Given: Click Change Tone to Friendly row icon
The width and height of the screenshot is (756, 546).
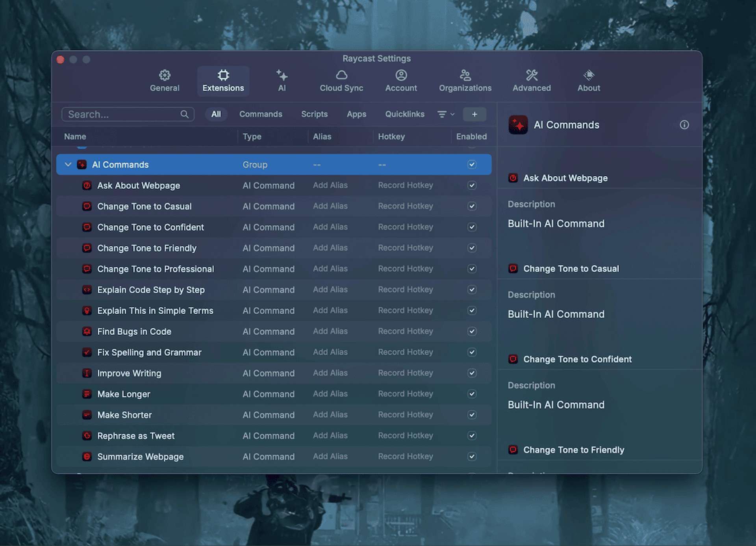Looking at the screenshot, I should 87,248.
